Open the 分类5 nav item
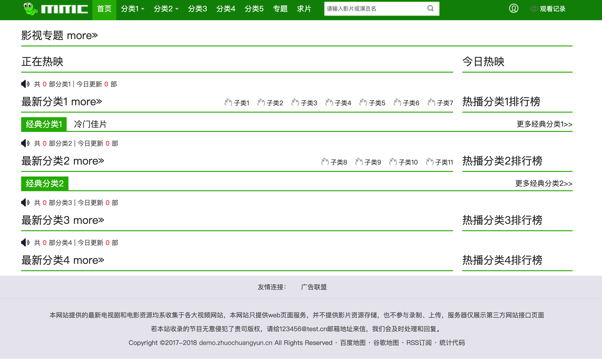 point(254,9)
